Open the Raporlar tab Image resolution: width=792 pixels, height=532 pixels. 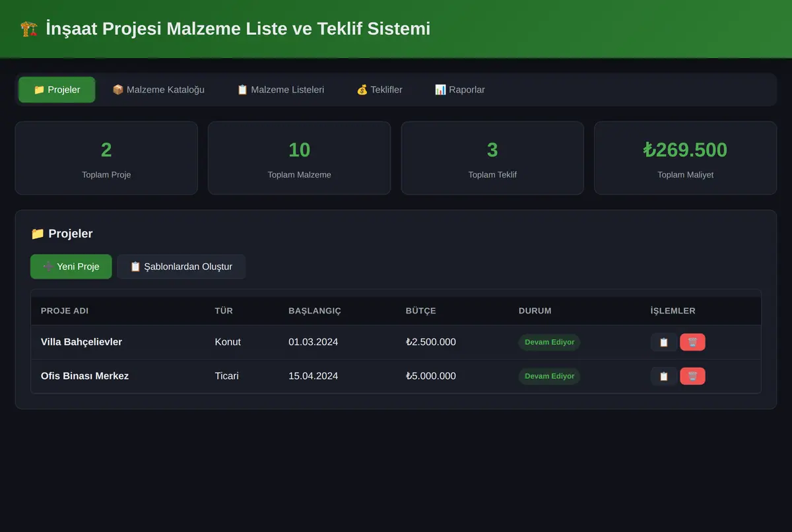tap(460, 90)
